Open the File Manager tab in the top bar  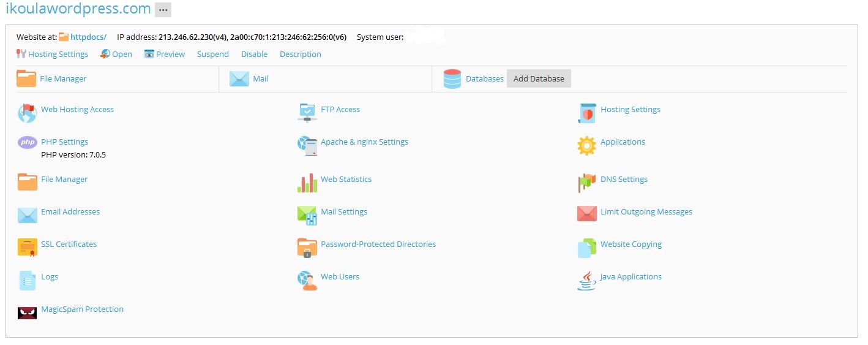click(x=63, y=78)
